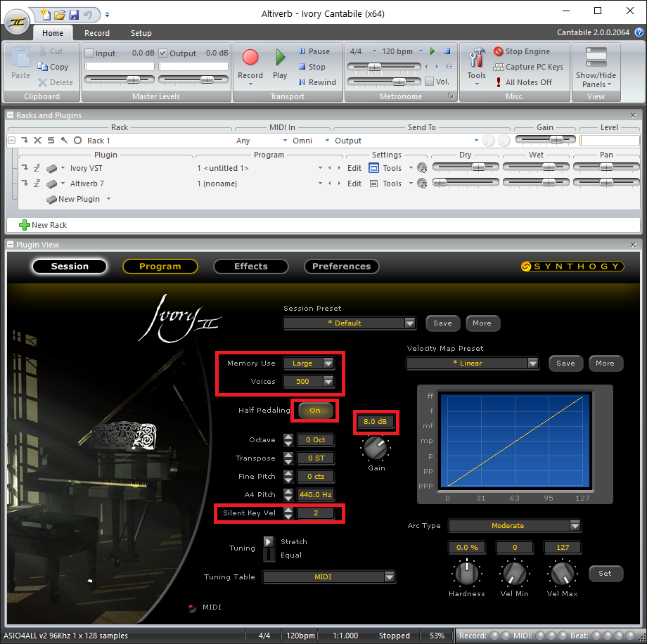Open the Cantabile application orb menu
This screenshot has width=647, height=644.
[17, 22]
